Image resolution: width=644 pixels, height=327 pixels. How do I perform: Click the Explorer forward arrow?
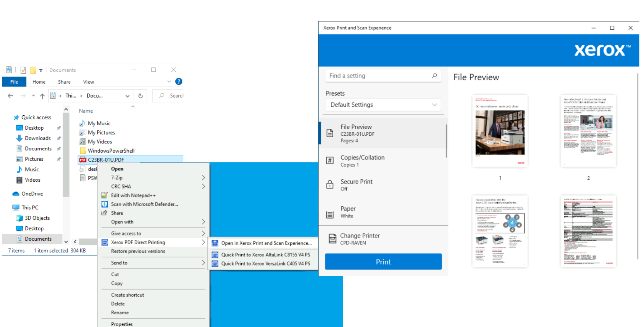coord(23,96)
